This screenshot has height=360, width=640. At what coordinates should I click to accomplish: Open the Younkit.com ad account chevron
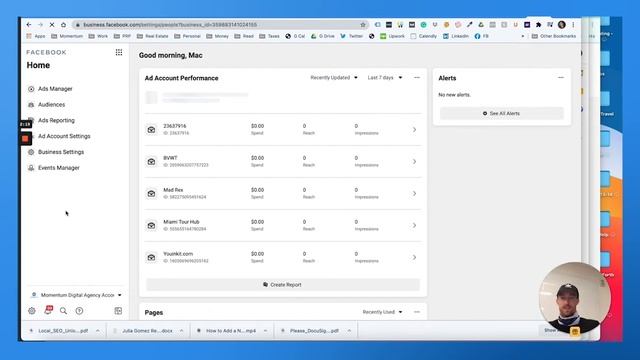tap(414, 257)
